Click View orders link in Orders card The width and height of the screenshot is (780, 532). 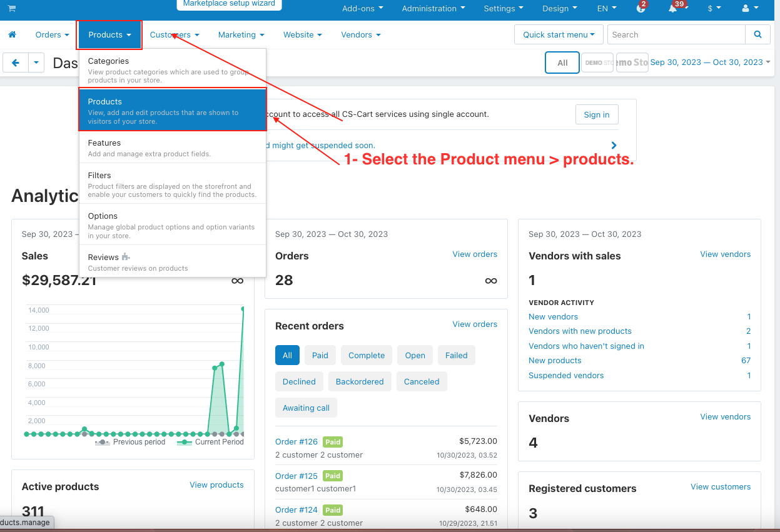coord(475,254)
